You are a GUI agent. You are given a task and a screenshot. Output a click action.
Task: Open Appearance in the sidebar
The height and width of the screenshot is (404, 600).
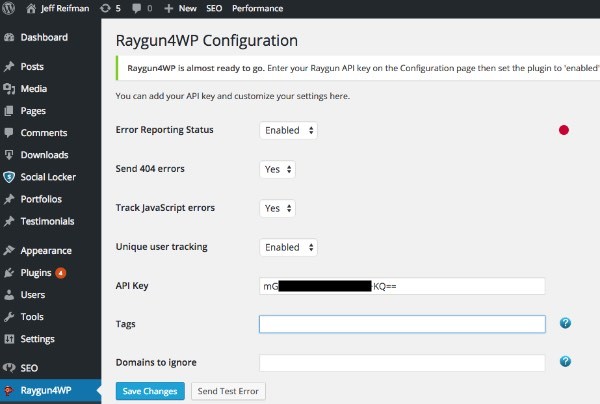pyautogui.click(x=46, y=251)
